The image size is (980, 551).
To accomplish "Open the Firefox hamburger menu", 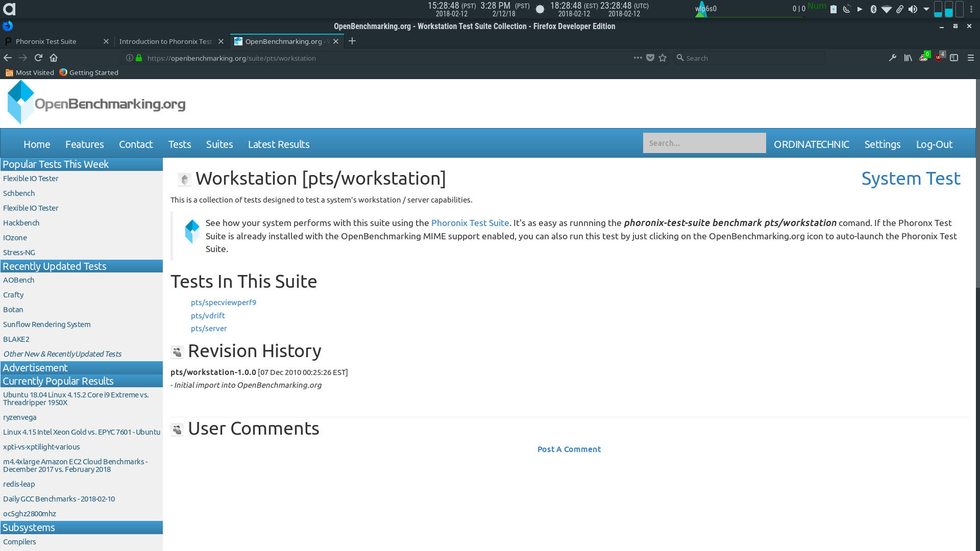I will click(x=971, y=58).
